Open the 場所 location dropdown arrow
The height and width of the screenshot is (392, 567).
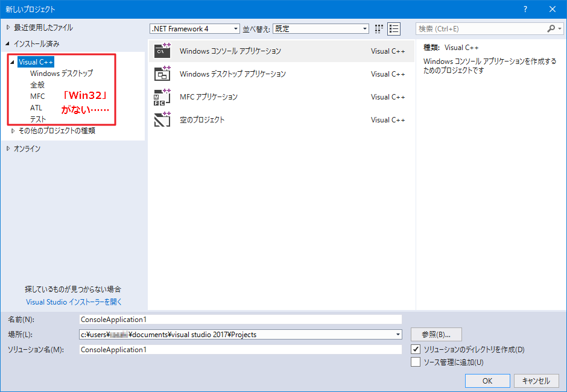pyautogui.click(x=398, y=334)
